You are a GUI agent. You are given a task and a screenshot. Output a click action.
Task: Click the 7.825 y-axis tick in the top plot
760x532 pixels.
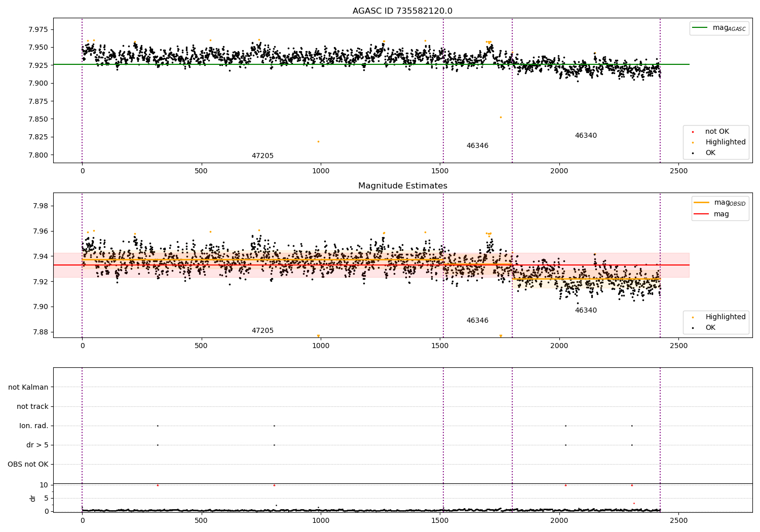(x=38, y=137)
